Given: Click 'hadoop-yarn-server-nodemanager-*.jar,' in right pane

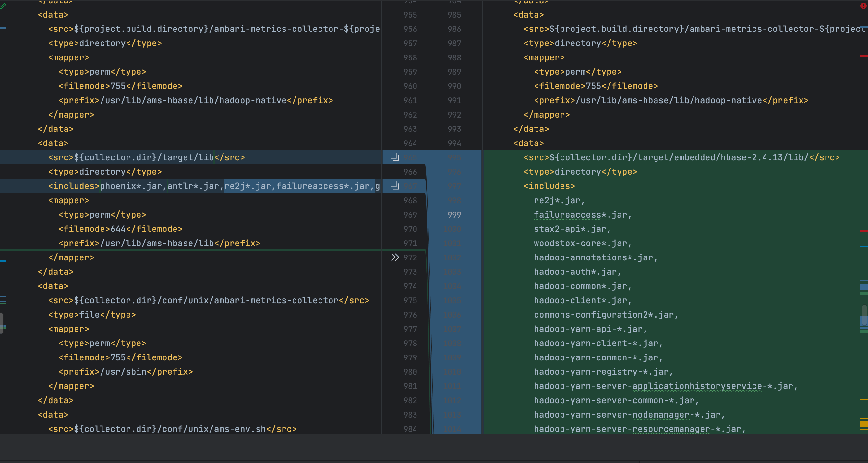Looking at the screenshot, I should pyautogui.click(x=629, y=415).
